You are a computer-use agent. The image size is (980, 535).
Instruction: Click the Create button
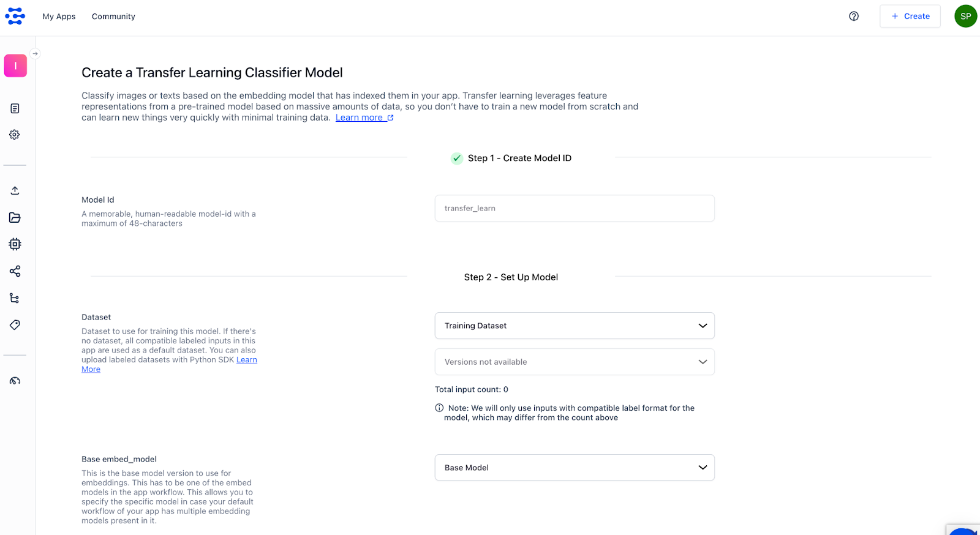coord(910,17)
